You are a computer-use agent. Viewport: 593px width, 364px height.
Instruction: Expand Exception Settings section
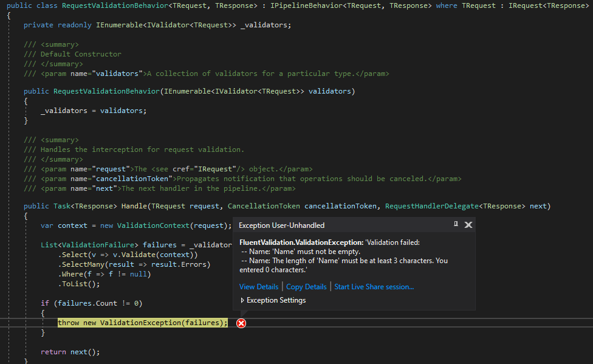tap(273, 300)
